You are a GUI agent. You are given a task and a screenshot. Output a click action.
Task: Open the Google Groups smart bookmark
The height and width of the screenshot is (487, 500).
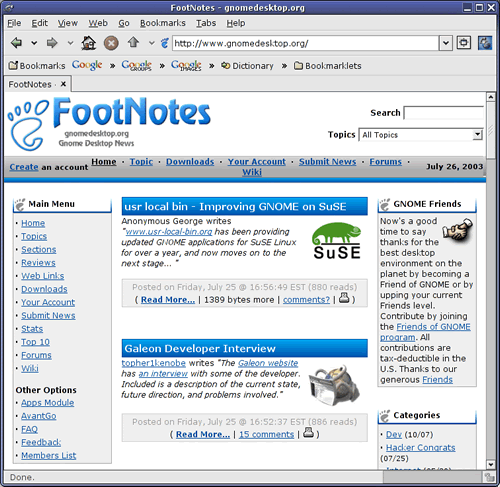(137, 65)
